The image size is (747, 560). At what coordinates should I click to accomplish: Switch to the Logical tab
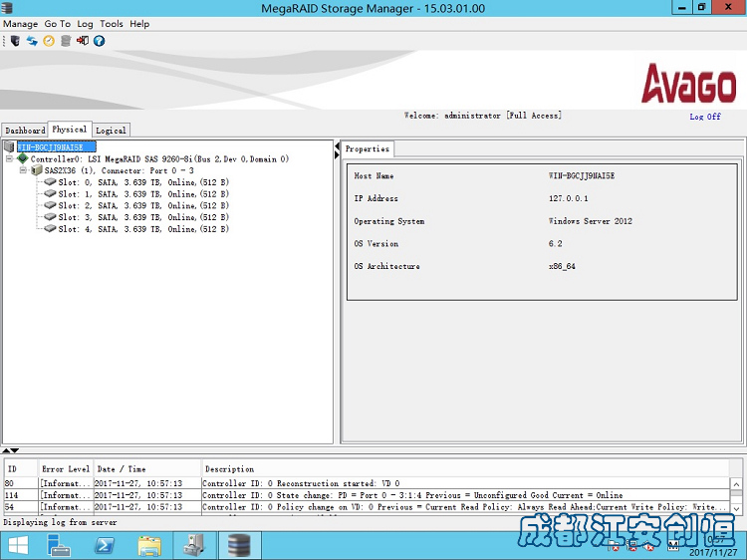coord(111,131)
